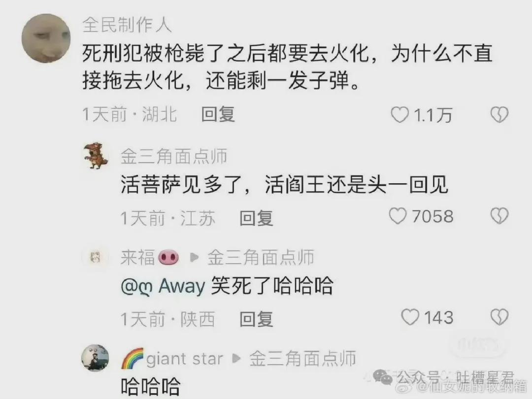Tap reply-target 金三角面点师 next to giant star
This screenshot has width=532, height=399.
point(302,359)
